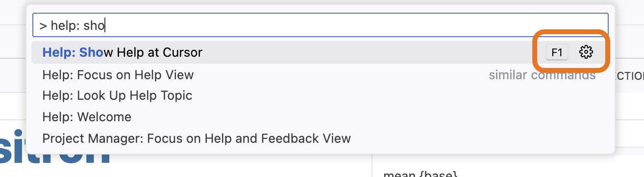The image size is (644, 177).
Task: Click the "similar commands" separator label
Action: [x=542, y=75]
